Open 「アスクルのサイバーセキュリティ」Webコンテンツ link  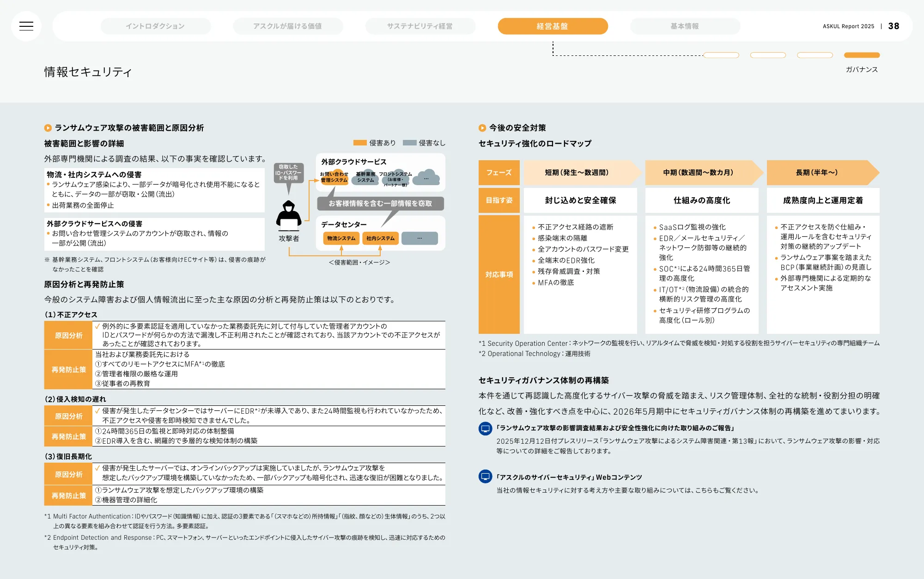click(x=569, y=477)
